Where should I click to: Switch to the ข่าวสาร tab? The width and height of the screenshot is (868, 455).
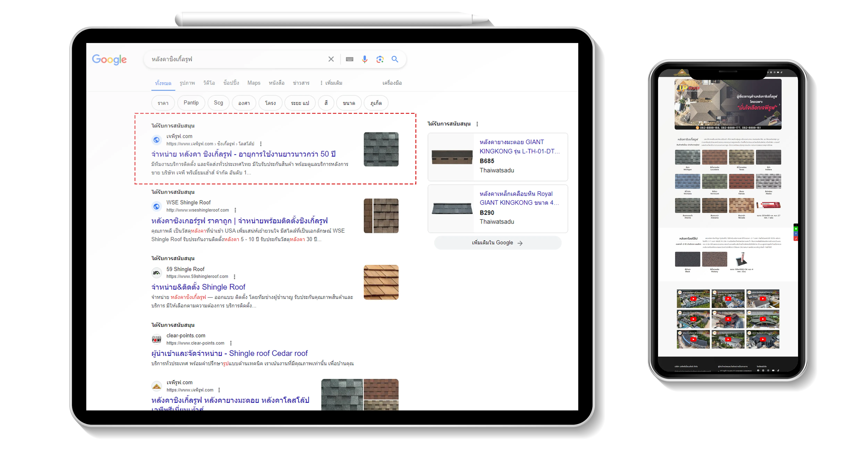click(x=301, y=83)
